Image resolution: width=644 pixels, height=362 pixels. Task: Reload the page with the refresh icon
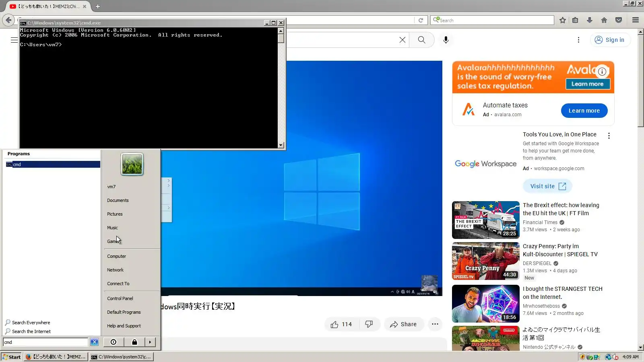click(421, 20)
